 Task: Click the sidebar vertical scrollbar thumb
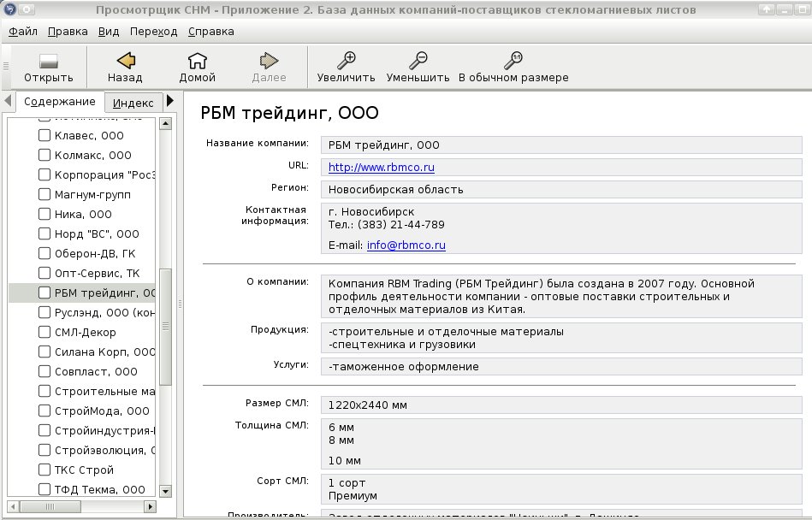(x=166, y=327)
